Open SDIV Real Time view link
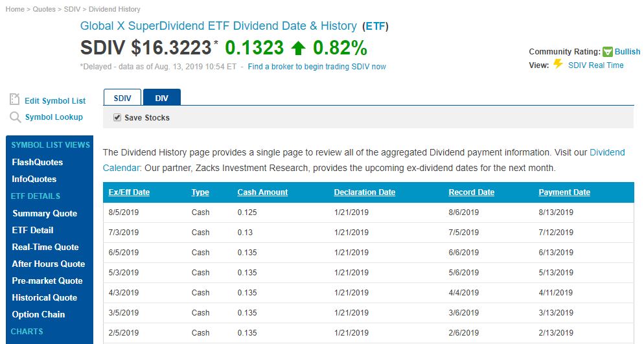The width and height of the screenshot is (644, 344). pos(595,65)
